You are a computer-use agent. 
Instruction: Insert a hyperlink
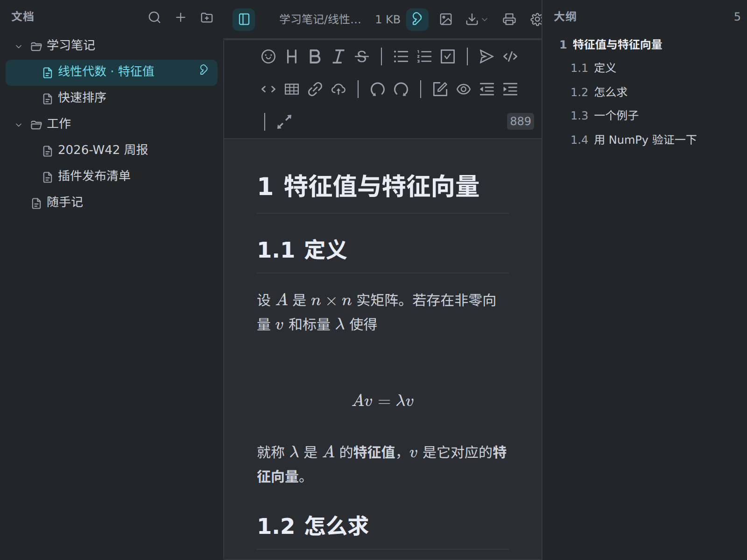(315, 89)
